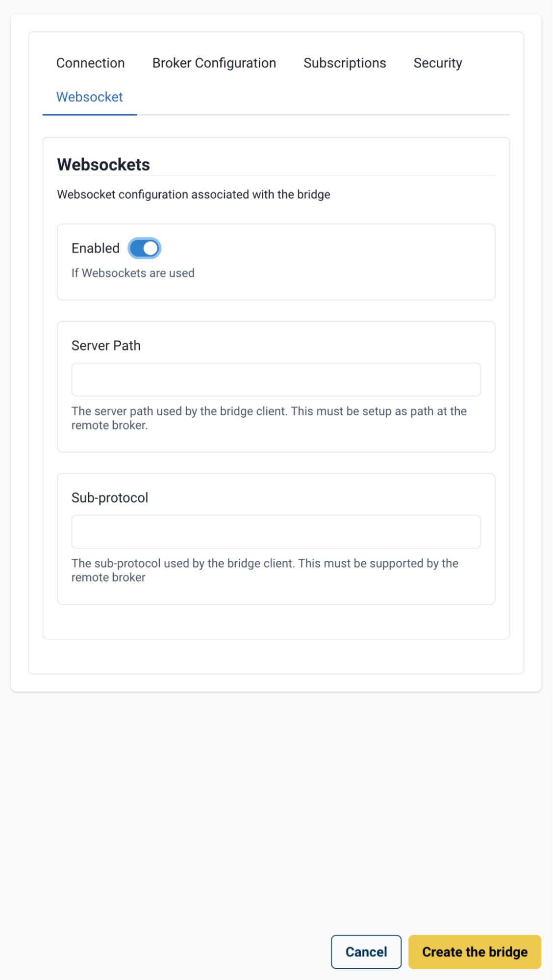
Task: Click 'If Websockets are used' caption
Action: click(133, 273)
